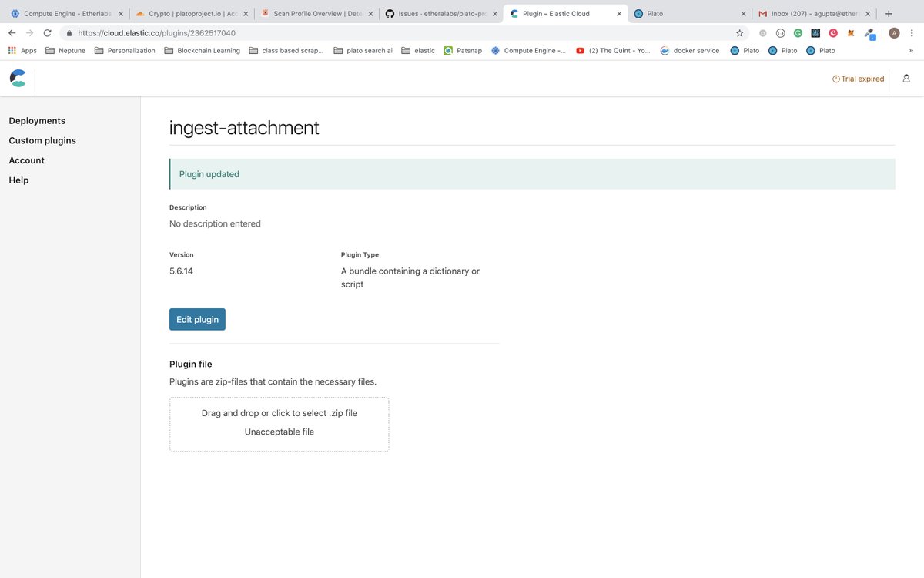Viewport: 924px width, 578px height.
Task: Open the Chrome profile avatar A
Action: click(894, 33)
